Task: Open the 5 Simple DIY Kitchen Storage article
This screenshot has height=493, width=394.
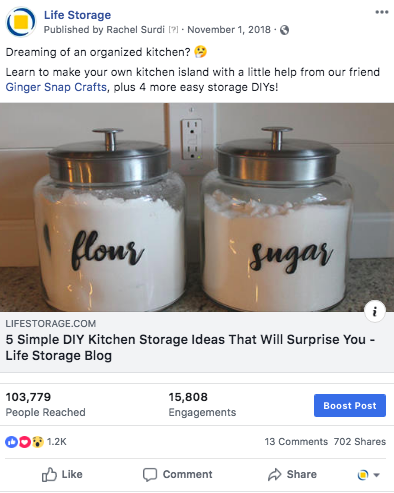Action: 190,347
